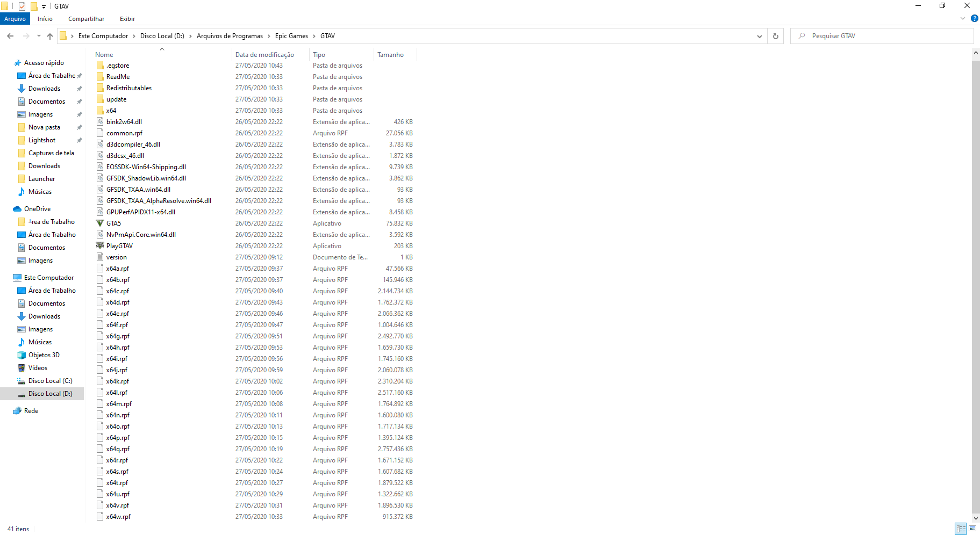Switch to large icons view in status bar
980x535 pixels.
click(971, 529)
